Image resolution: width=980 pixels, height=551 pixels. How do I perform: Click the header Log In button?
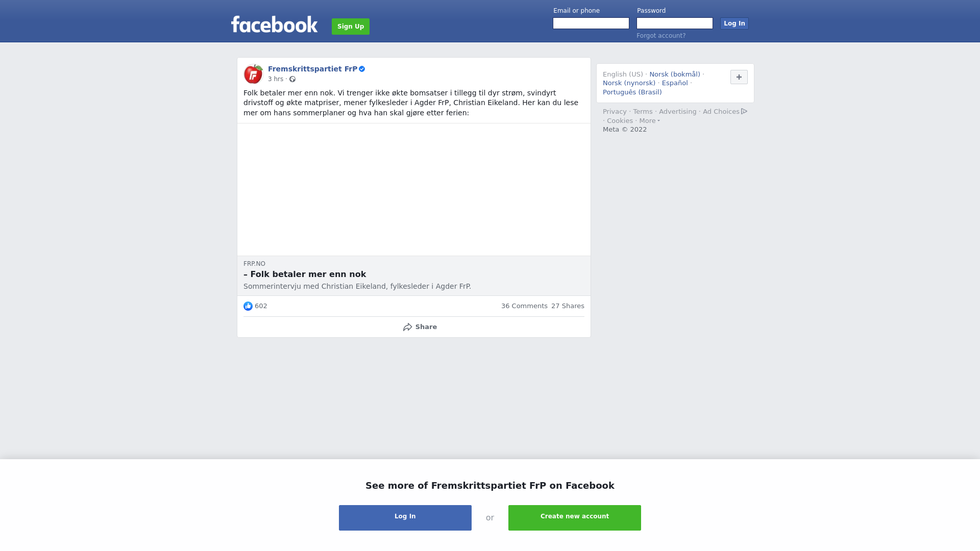point(734,23)
